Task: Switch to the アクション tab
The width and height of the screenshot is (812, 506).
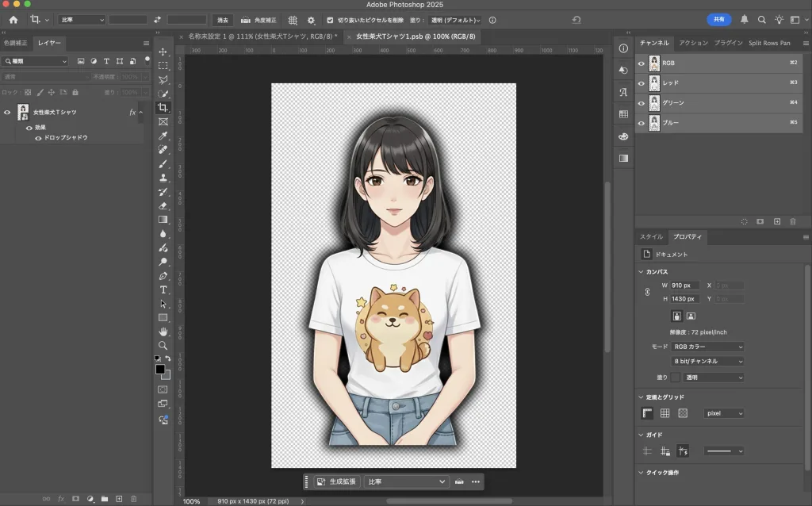Action: point(693,43)
